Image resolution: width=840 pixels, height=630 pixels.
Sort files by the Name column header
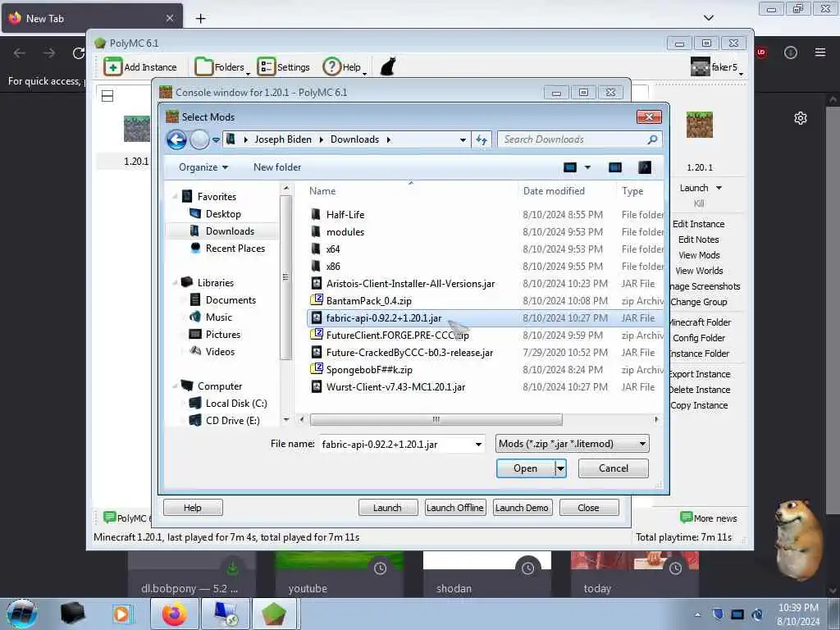[322, 190]
